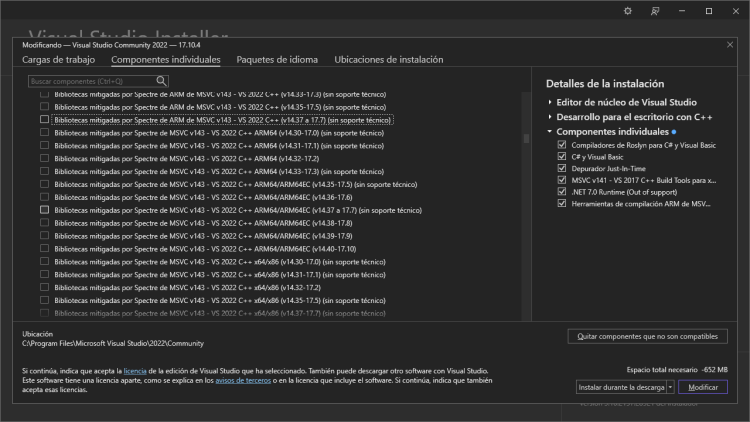The image size is (750, 422).
Task: Uncheck MSVC v141 - VS 2017 C++ Build Tools
Action: click(562, 180)
